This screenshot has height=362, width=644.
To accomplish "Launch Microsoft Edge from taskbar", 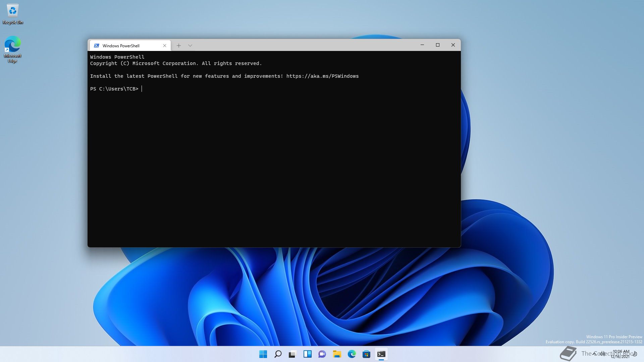I will click(352, 354).
